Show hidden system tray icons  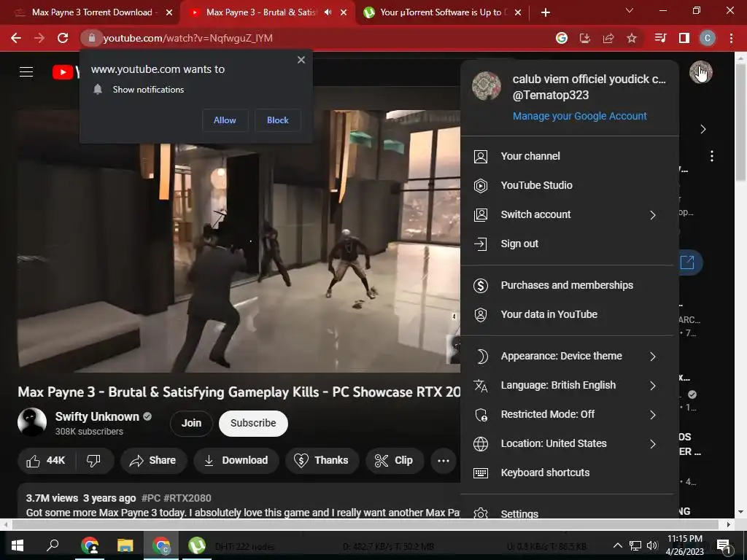[x=617, y=545]
